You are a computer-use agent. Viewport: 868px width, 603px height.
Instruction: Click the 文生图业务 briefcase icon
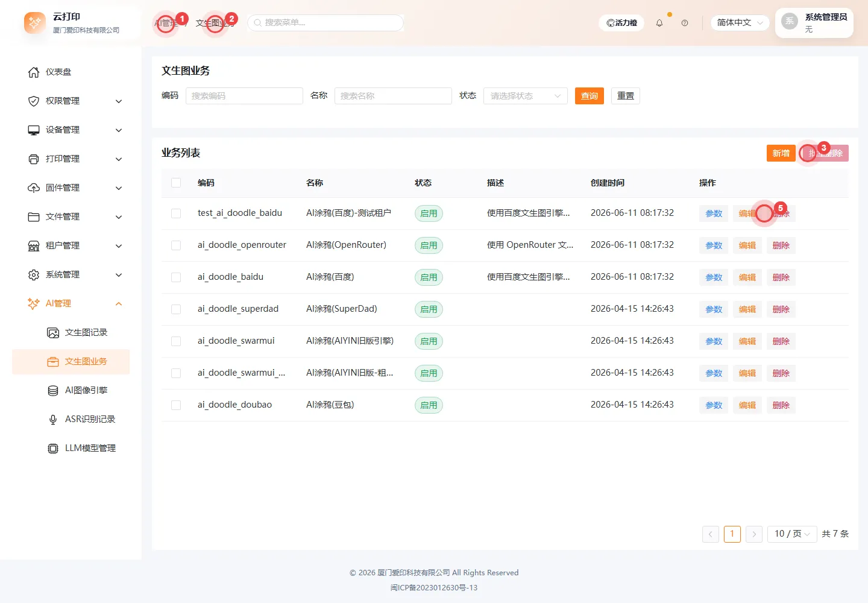coord(53,362)
